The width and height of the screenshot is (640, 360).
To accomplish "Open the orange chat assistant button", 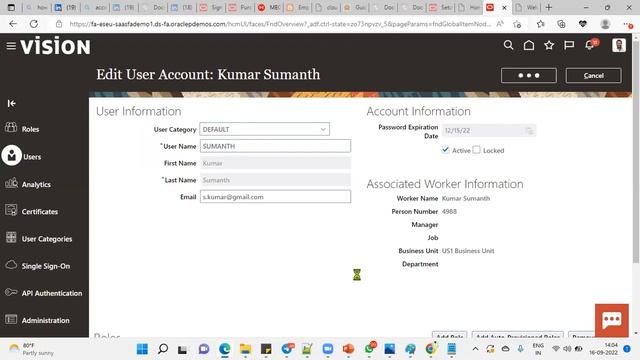I will click(x=611, y=320).
